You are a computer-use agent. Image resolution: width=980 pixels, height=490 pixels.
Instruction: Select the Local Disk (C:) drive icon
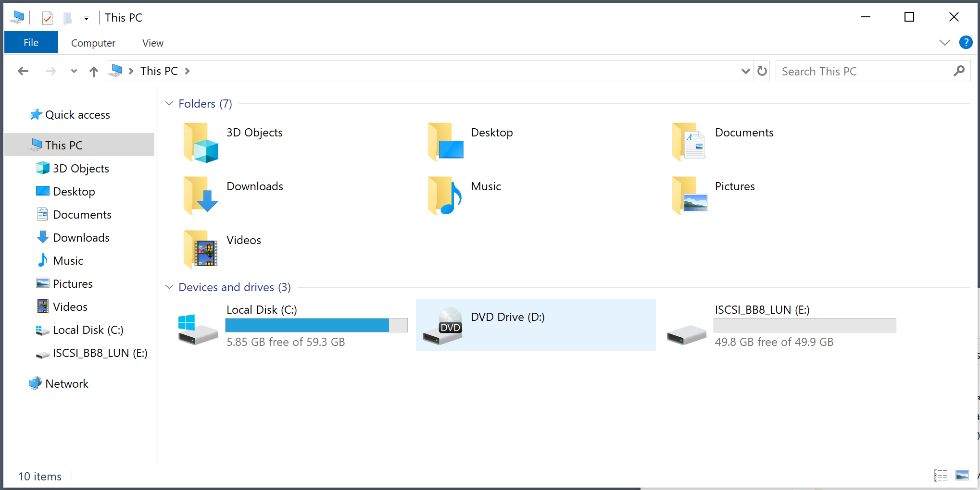click(x=198, y=329)
